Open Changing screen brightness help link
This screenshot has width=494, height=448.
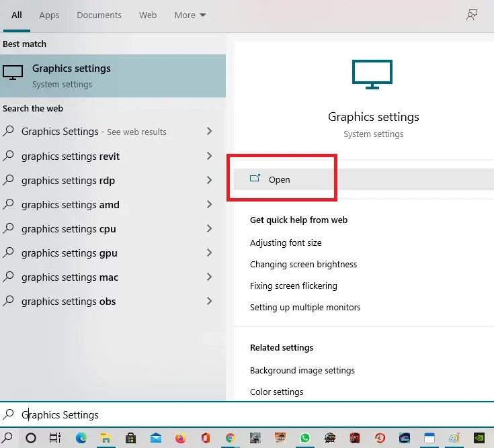coord(303,264)
